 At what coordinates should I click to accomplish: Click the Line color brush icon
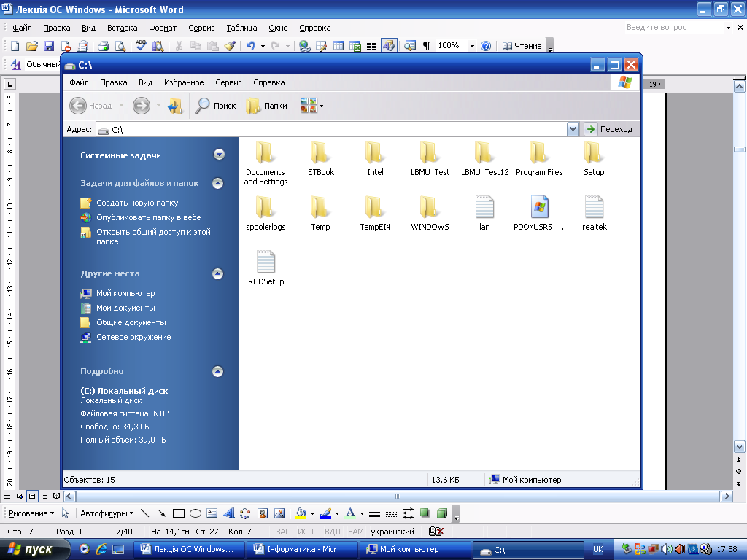click(x=325, y=513)
